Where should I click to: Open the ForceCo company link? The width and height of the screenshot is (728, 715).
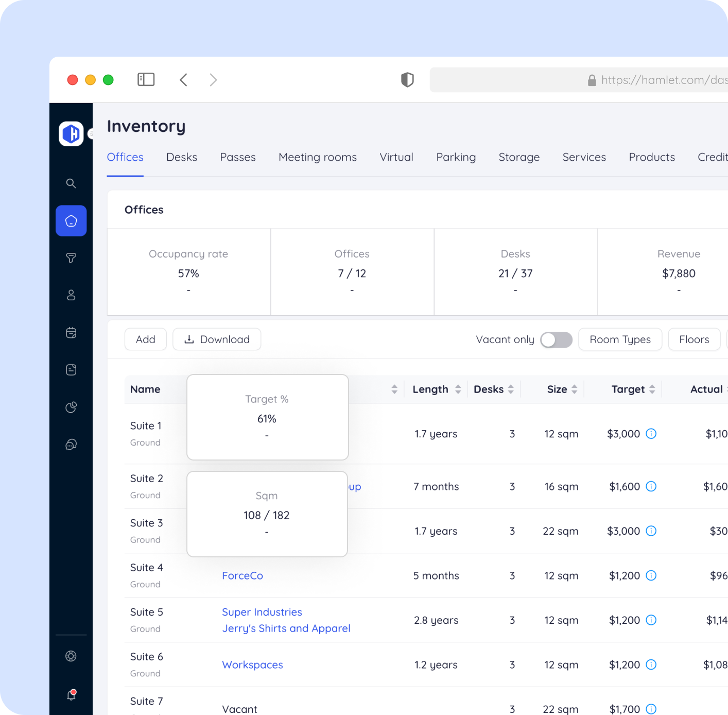pyautogui.click(x=242, y=575)
